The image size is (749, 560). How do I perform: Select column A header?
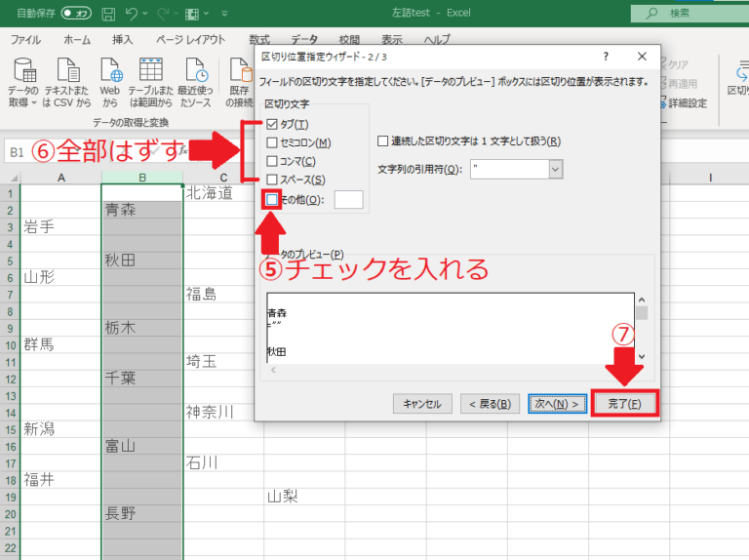pyautogui.click(x=60, y=178)
